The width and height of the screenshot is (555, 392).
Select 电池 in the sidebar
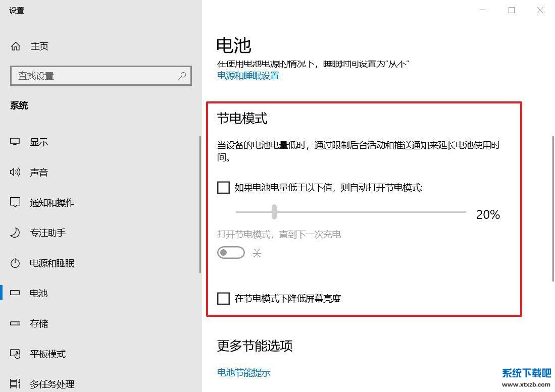[38, 293]
